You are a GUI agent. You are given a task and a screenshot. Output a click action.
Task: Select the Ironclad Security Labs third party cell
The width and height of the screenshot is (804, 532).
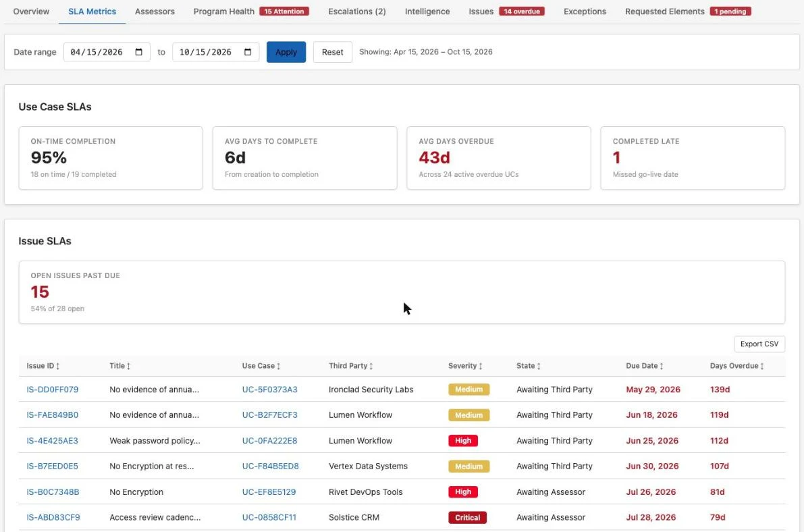(x=371, y=390)
